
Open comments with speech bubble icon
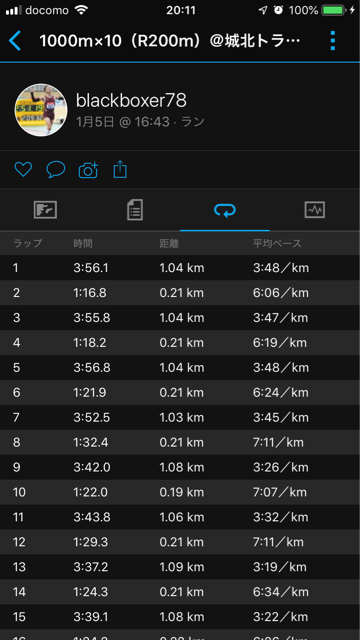coord(56,169)
